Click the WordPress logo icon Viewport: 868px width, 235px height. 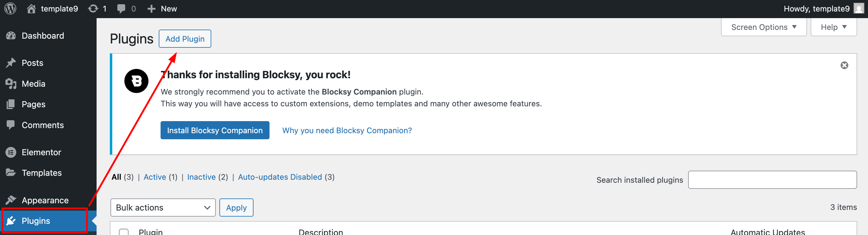click(11, 9)
